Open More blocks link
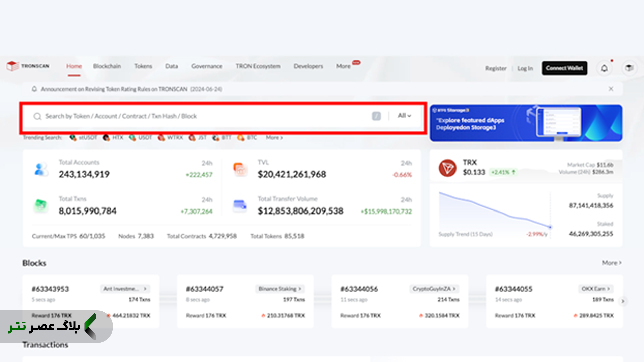Screen dimensions: 644x362 [x=612, y=263]
